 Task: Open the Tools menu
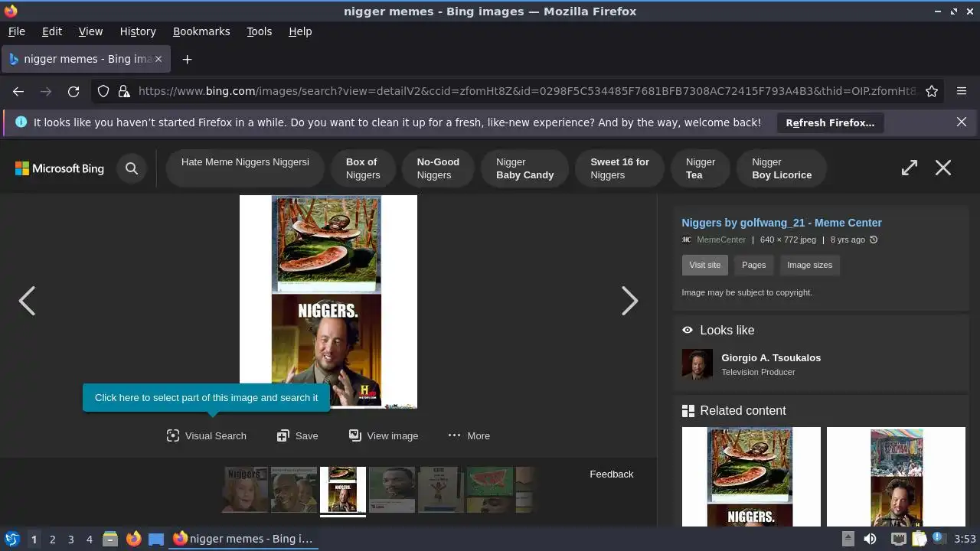point(259,31)
